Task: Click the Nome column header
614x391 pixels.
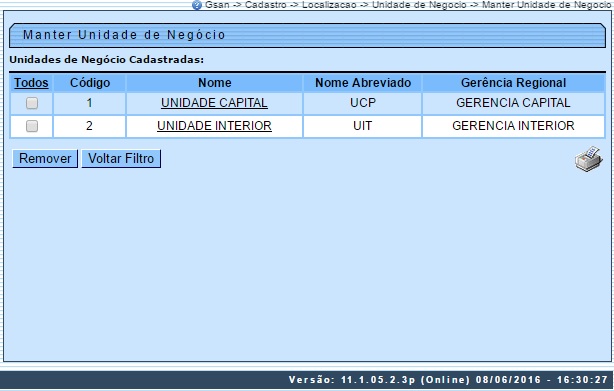Action: 214,83
